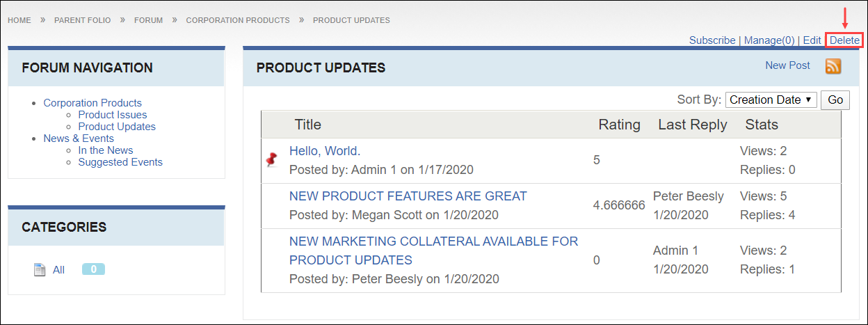Click Posted by: Admin 1 on 1/17/2020

pos(381,169)
